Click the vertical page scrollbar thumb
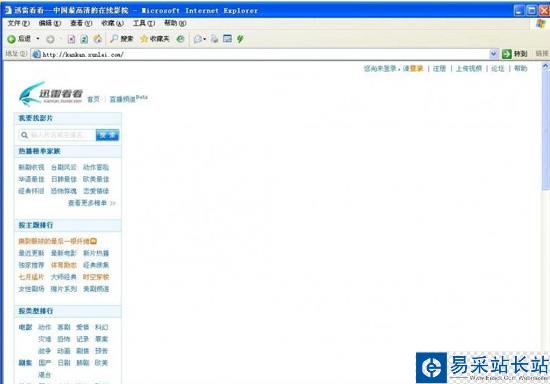The height and width of the screenshot is (384, 550). tap(546, 131)
